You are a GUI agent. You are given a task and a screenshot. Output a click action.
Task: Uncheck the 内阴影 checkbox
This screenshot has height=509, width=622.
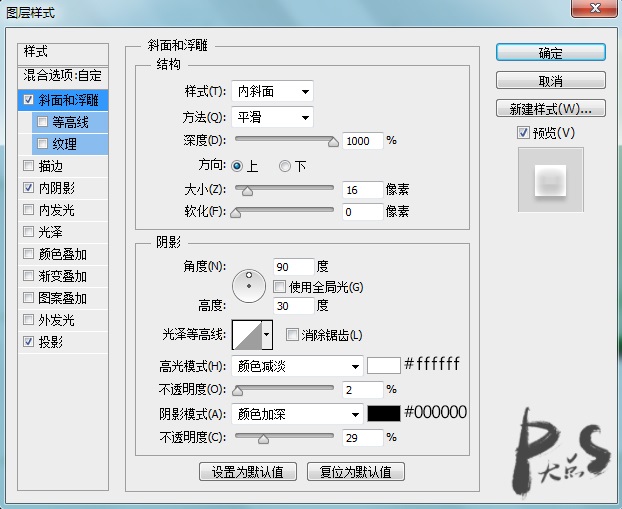point(28,187)
